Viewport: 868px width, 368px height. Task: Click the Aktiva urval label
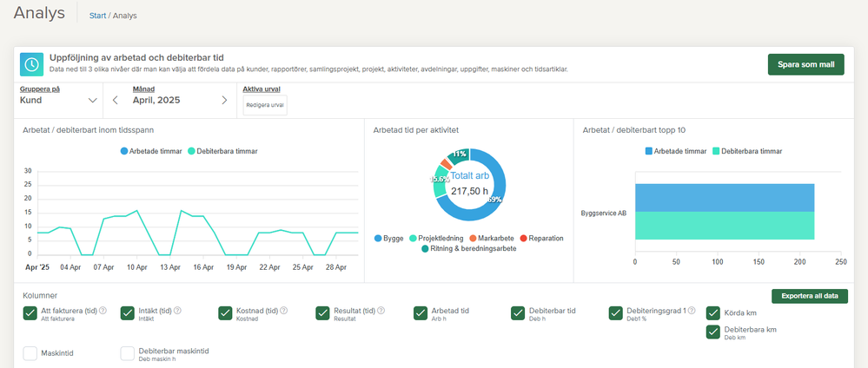click(262, 89)
